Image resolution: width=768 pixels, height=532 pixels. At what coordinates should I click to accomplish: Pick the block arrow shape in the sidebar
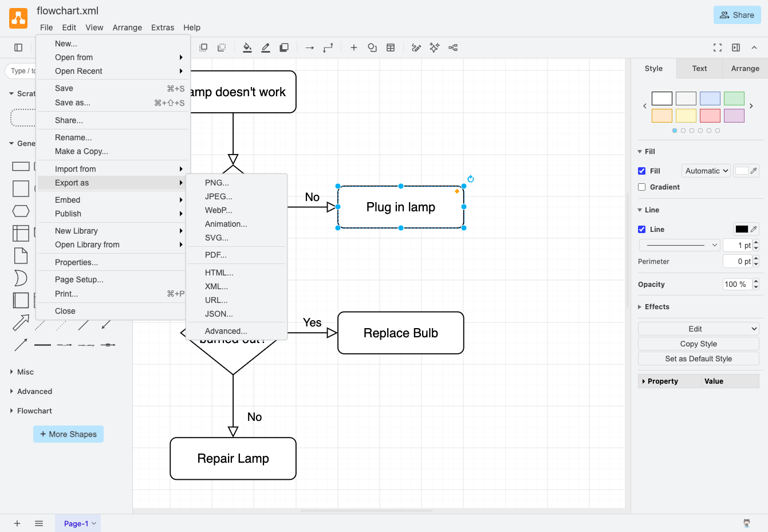21,323
